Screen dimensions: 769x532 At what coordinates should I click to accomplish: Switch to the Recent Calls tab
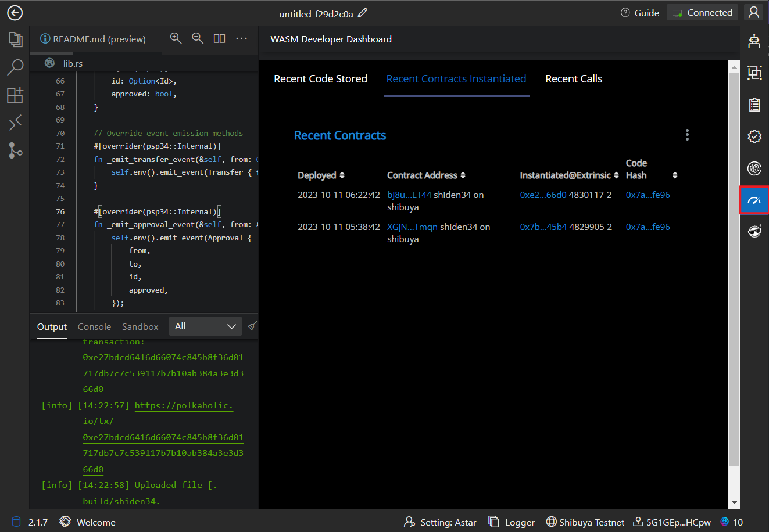(x=573, y=79)
